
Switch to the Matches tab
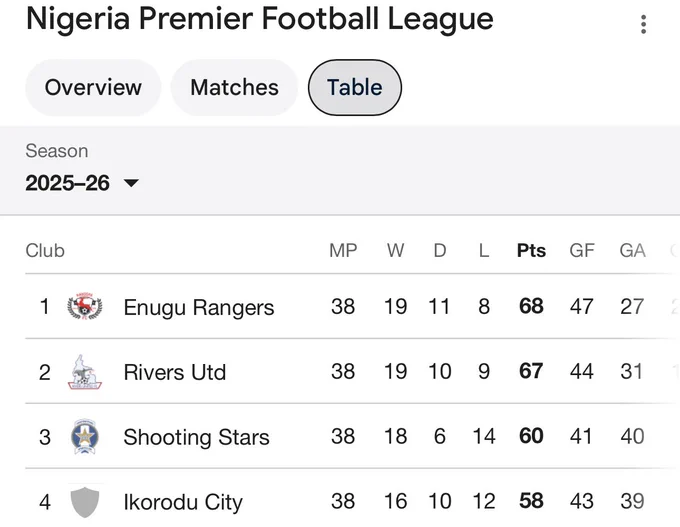point(235,88)
